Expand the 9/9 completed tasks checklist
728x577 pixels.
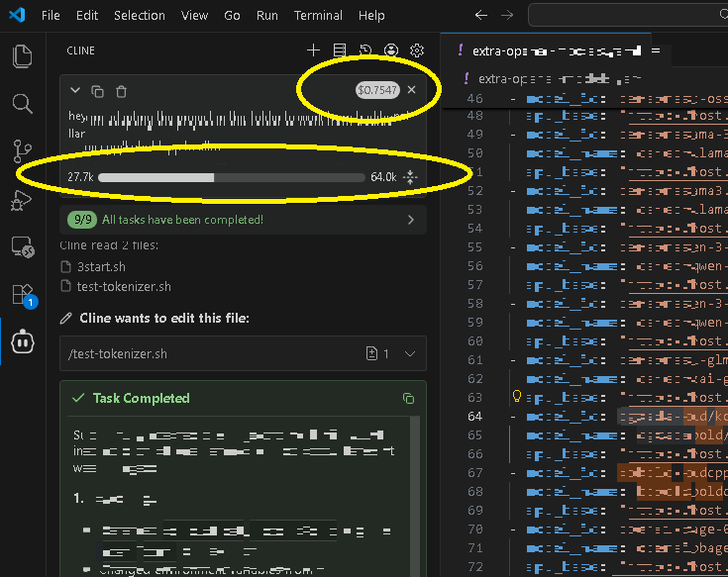[410, 220]
